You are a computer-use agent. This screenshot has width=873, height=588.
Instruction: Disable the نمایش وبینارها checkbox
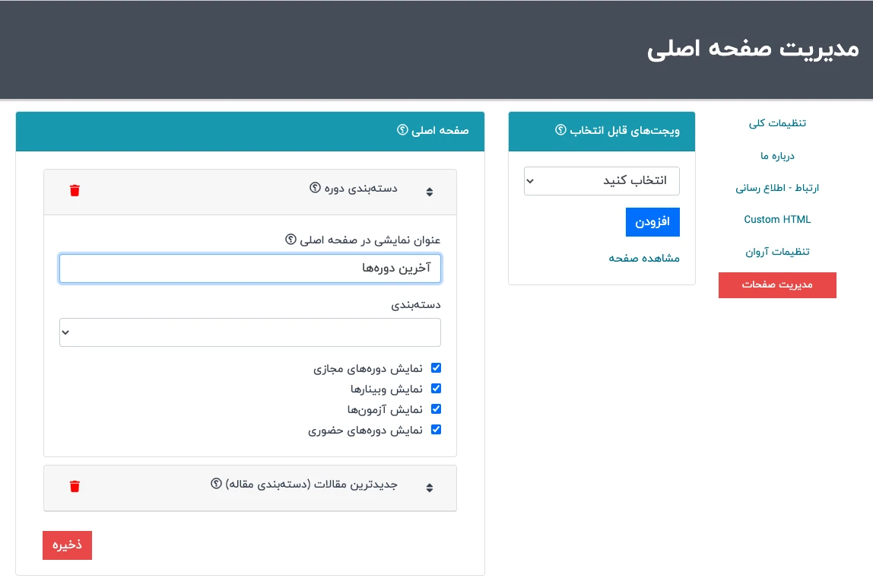(436, 388)
